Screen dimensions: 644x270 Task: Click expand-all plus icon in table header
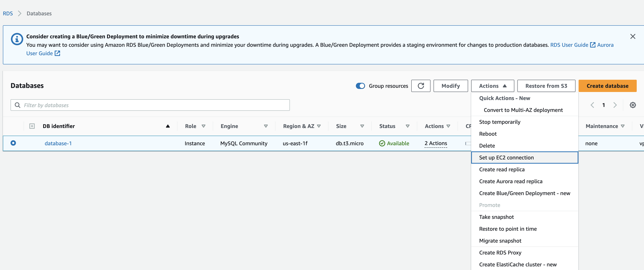[32, 126]
